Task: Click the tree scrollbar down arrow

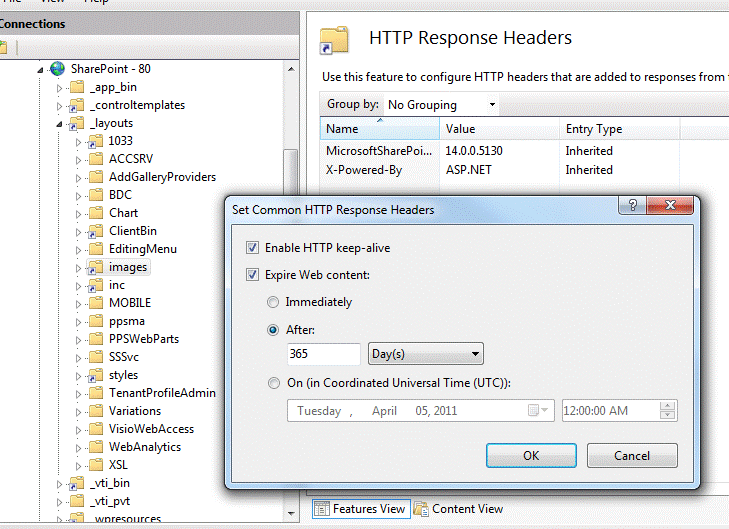Action: 291,513
